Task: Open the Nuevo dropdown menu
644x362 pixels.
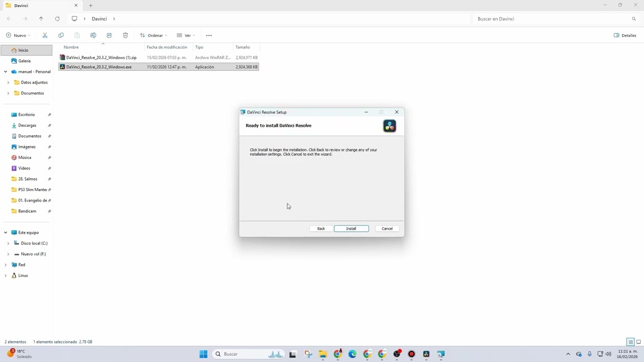Action: 19,35
